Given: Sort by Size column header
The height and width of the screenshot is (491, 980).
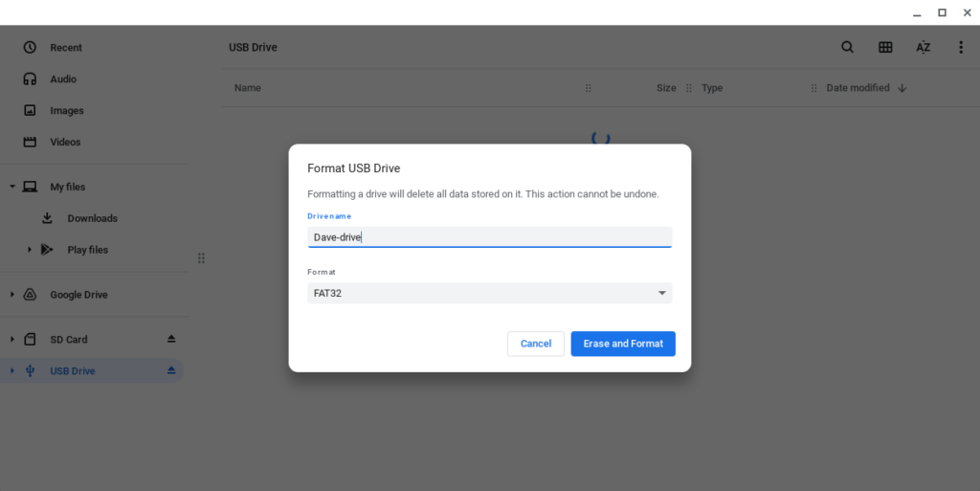Looking at the screenshot, I should 666,88.
